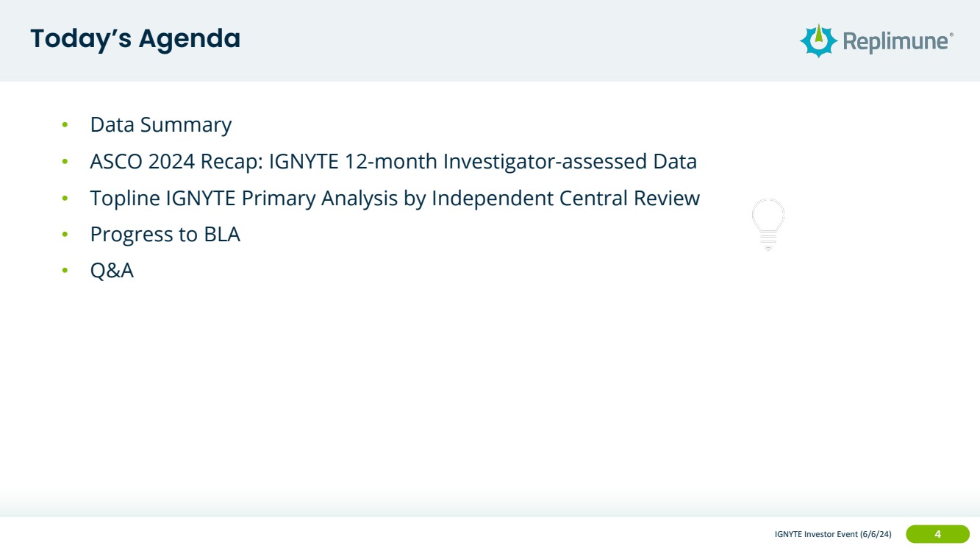
Task: Click the registered trademark symbol after Replimune
Action: pyautogui.click(x=952, y=33)
